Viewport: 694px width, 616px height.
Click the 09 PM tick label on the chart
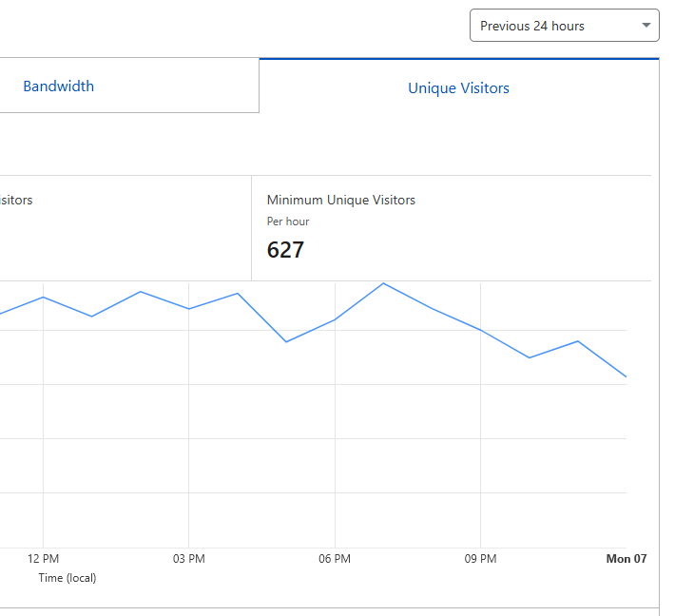click(480, 559)
